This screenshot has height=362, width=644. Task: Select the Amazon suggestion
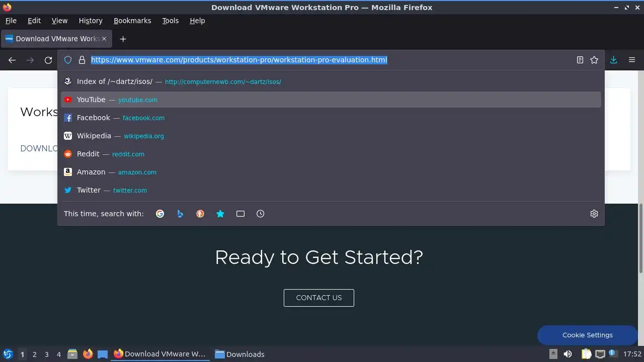pyautogui.click(x=331, y=172)
